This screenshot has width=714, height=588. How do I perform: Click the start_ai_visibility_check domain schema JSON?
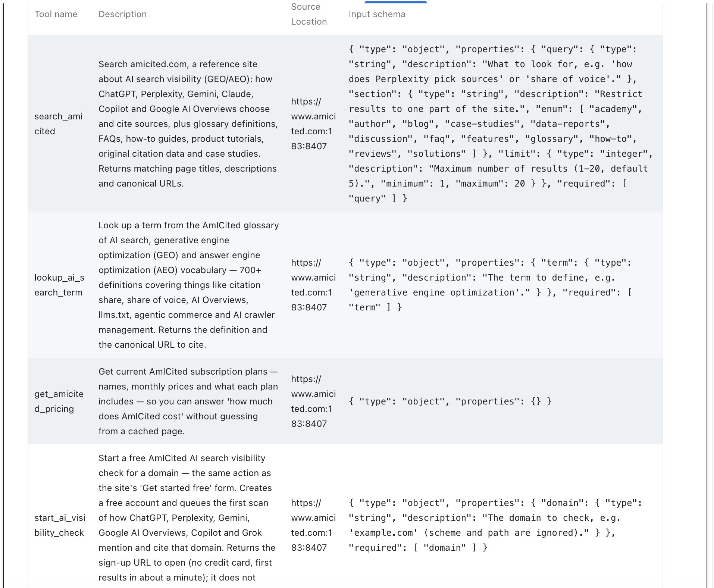(x=495, y=525)
